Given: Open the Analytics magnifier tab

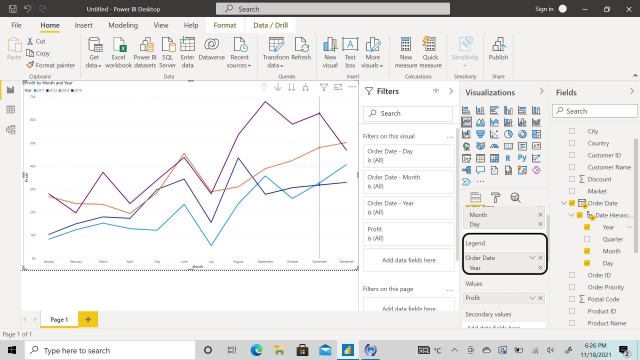Looking at the screenshot, I should coord(516,198).
